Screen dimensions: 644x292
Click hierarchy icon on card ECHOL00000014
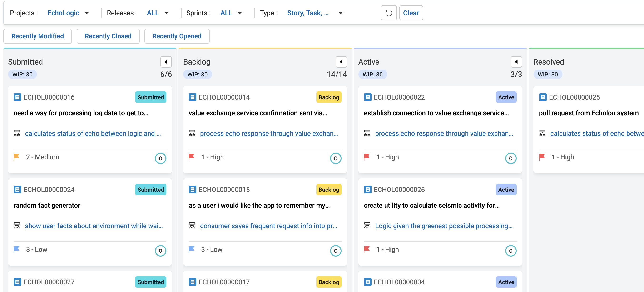pos(192,133)
